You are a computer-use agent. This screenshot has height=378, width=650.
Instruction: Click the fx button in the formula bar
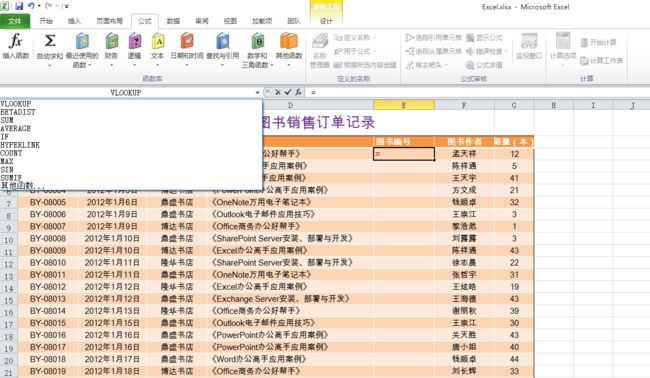point(298,92)
